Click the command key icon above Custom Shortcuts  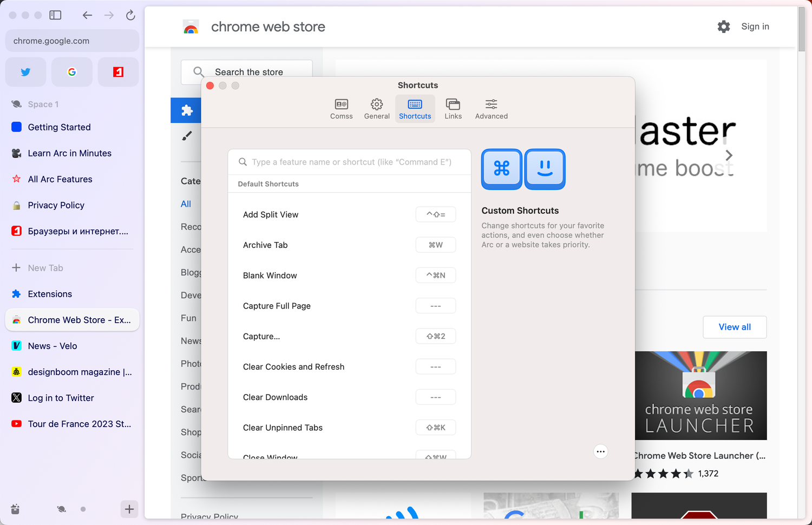(x=502, y=169)
